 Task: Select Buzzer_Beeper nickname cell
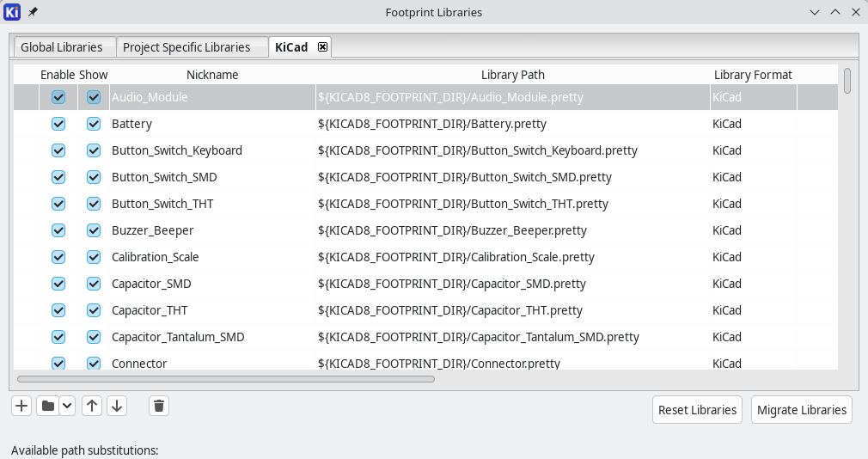[212, 229]
